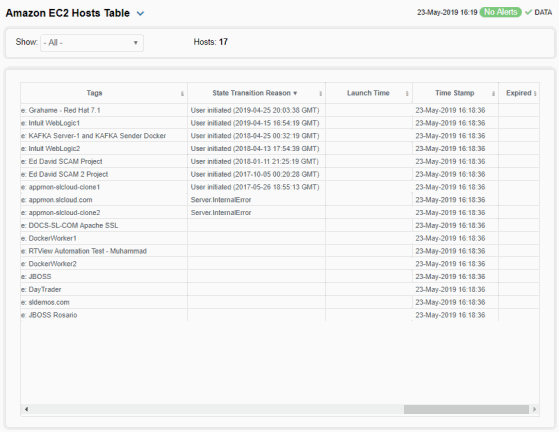Open the Show filter combo box
Screen dimensions: 559x432
pyautogui.click(x=92, y=43)
